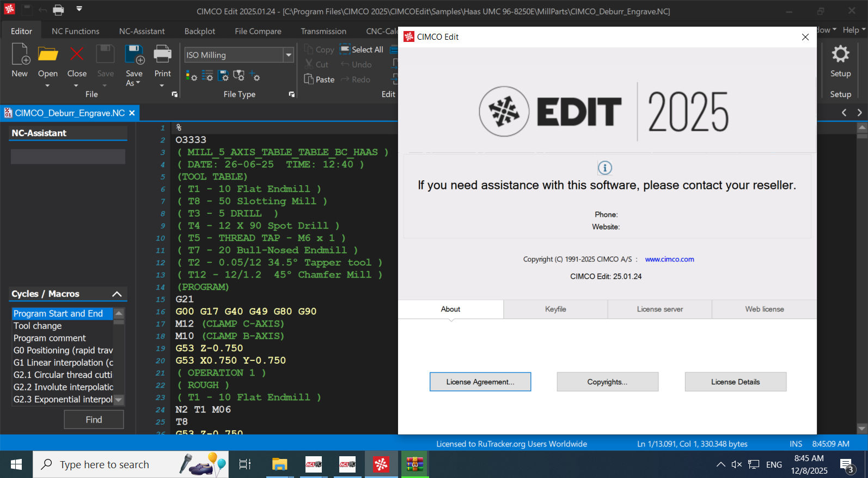Select 'G2.1 Circular thread cutti' macro entry
The width and height of the screenshot is (868, 478).
pos(62,375)
